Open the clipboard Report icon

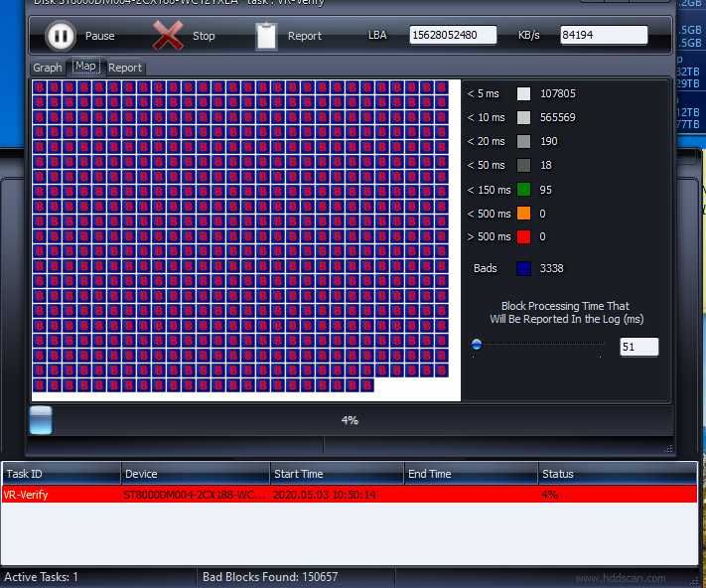coord(266,36)
